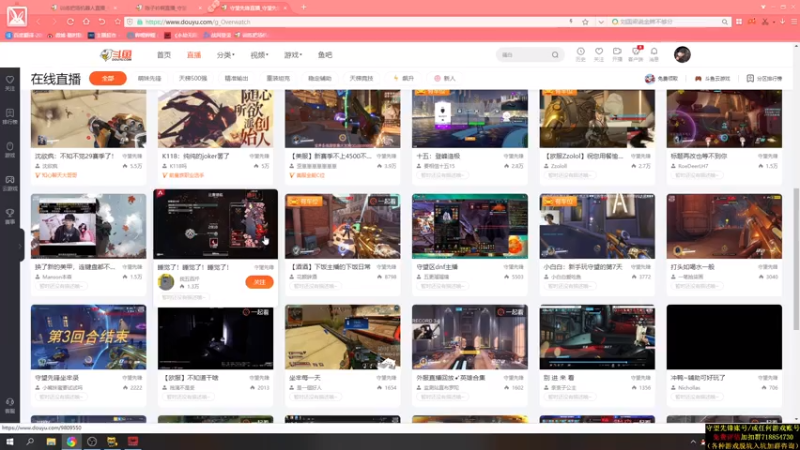
Task: Click the search magnifier in the site search box
Action: (x=555, y=55)
